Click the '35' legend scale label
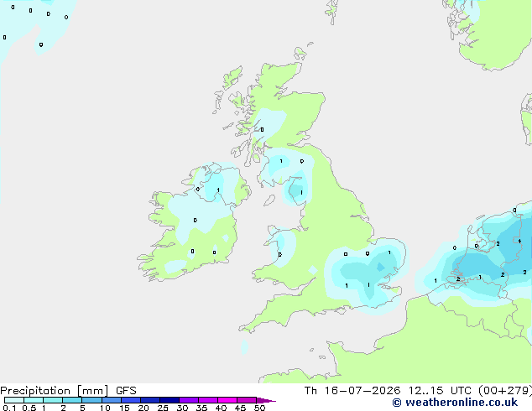 201,408
